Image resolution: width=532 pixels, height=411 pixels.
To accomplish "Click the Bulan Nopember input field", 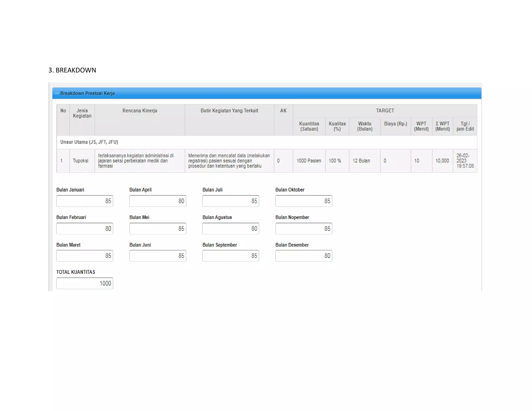I will point(304,228).
